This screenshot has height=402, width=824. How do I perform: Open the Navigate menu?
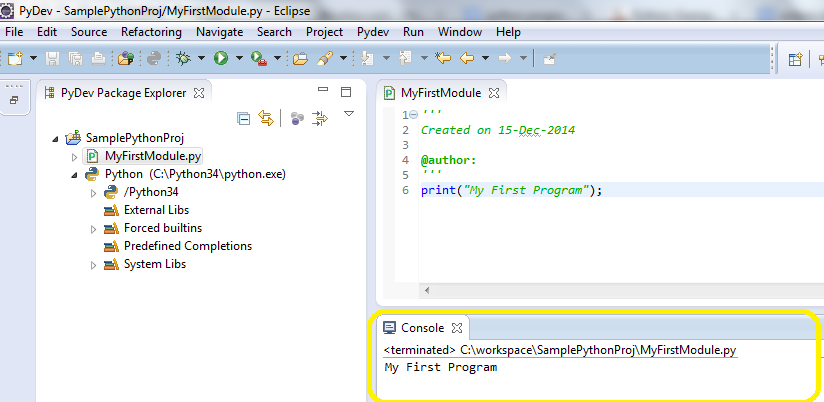pos(220,32)
